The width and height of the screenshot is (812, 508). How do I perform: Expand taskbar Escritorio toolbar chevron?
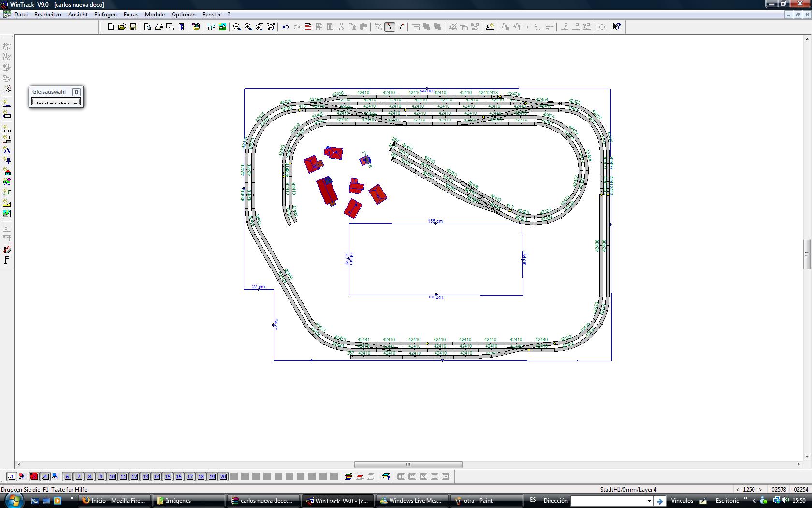745,499
